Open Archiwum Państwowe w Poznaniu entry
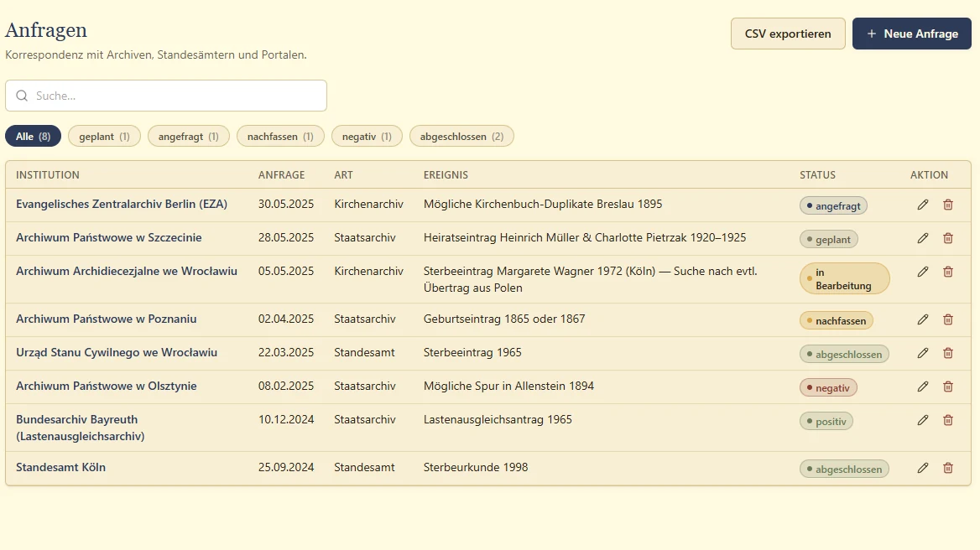Screen dimensions: 980x550 tap(107, 319)
